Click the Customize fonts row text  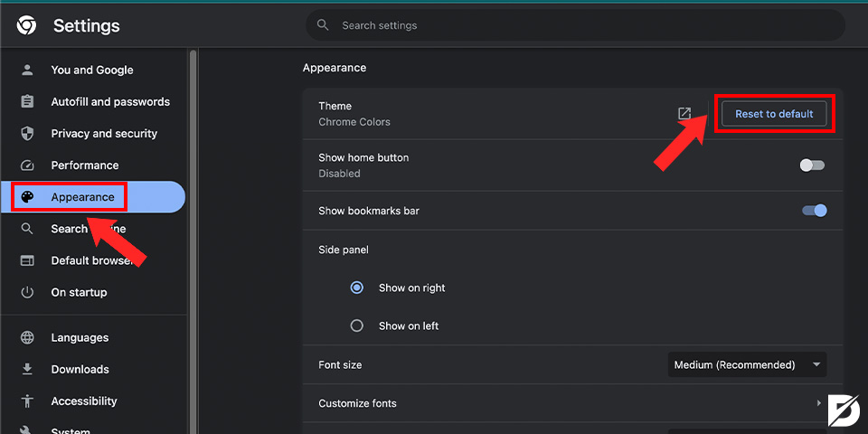click(x=358, y=403)
